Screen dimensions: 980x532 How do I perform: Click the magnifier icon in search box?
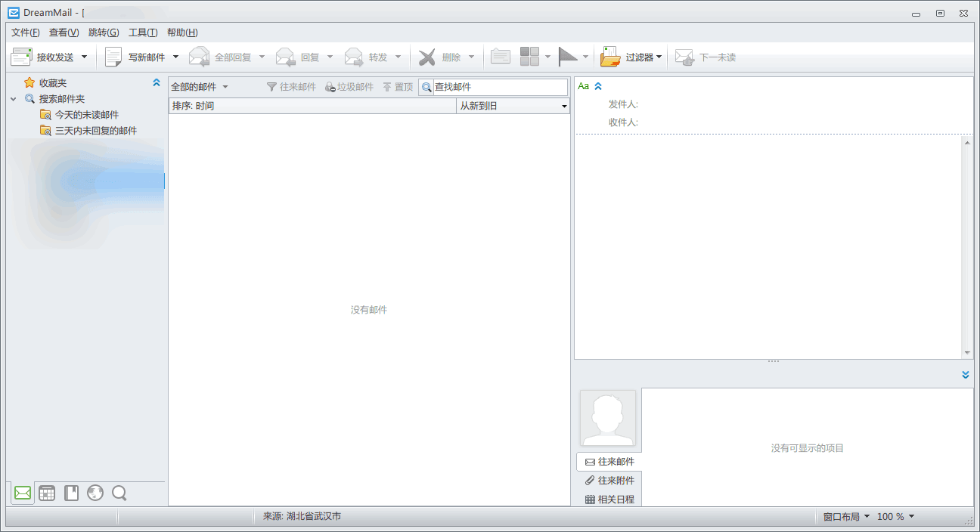(426, 88)
